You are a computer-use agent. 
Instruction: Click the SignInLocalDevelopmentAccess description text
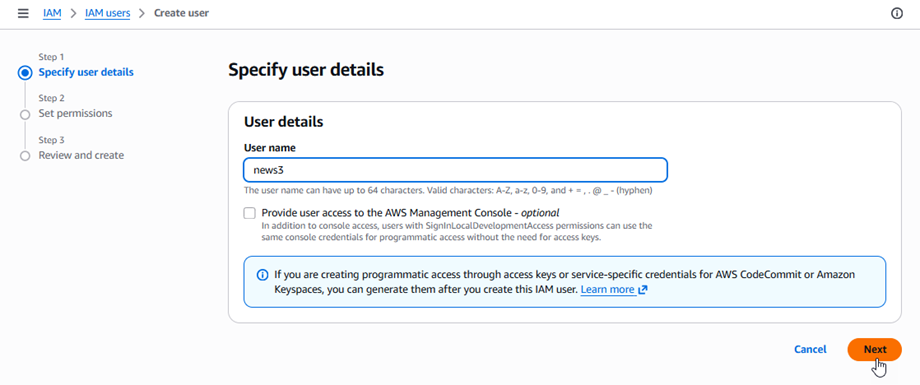click(456, 232)
